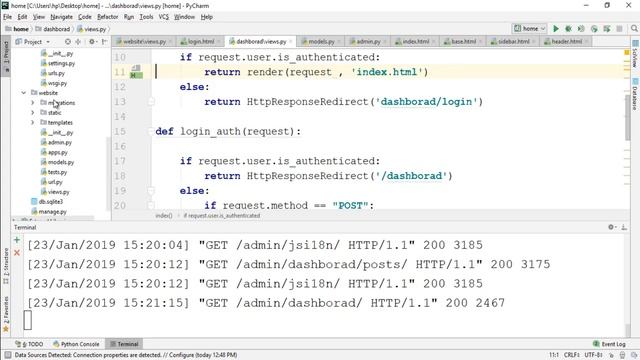Image resolution: width=640 pixels, height=360 pixels.
Task: Click the editor's vertical scrollbar thumb
Action: pos(627,118)
